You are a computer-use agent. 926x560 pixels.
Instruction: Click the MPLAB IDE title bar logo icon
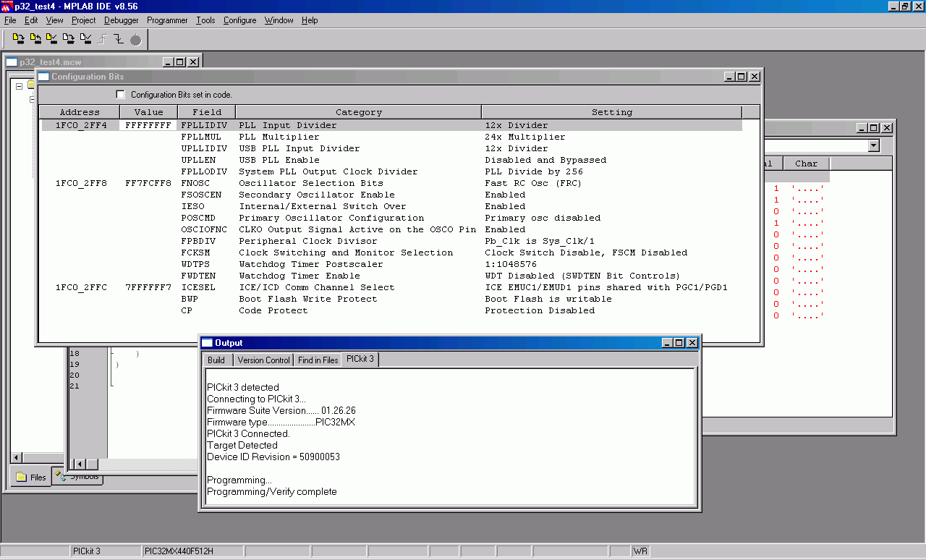point(7,6)
